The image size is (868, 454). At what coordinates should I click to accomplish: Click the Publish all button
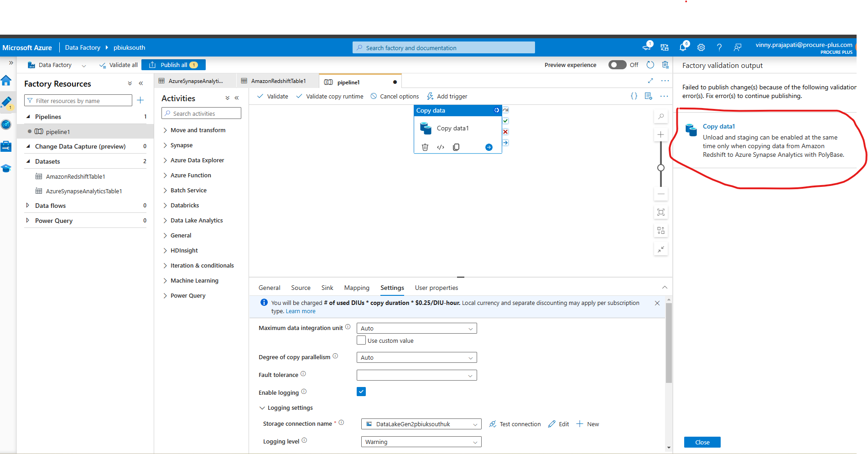click(x=173, y=65)
